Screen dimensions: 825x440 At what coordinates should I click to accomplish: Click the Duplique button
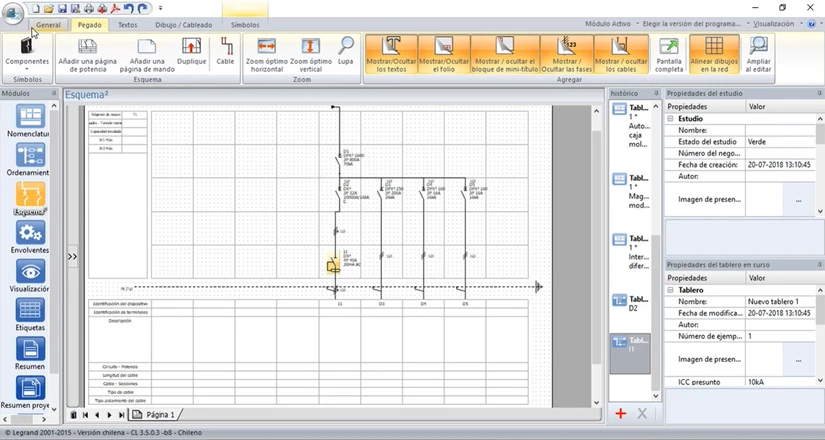coord(191,52)
